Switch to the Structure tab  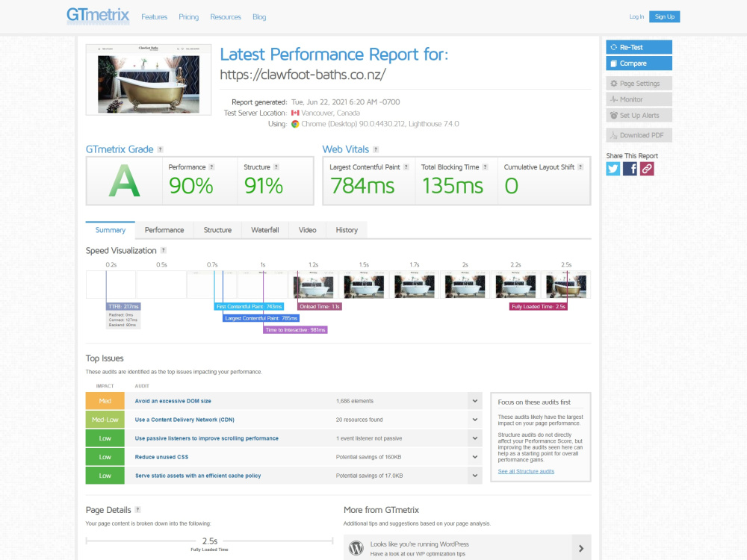tap(217, 230)
